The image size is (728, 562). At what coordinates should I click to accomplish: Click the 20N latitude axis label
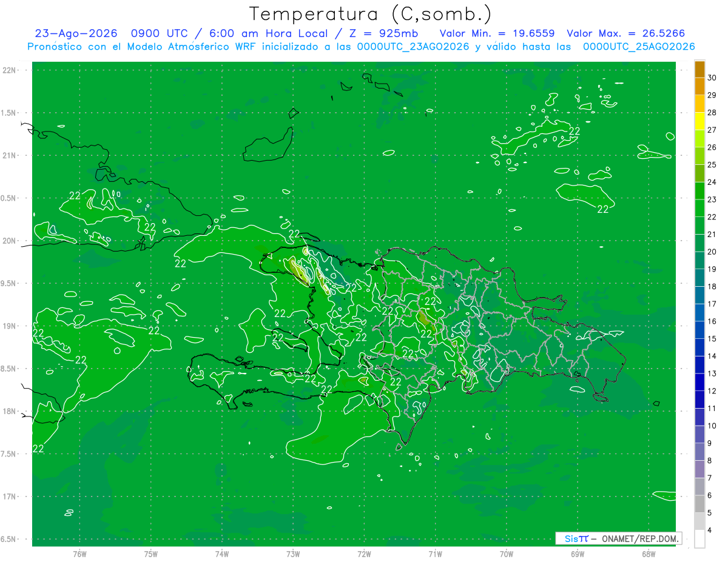[10, 241]
